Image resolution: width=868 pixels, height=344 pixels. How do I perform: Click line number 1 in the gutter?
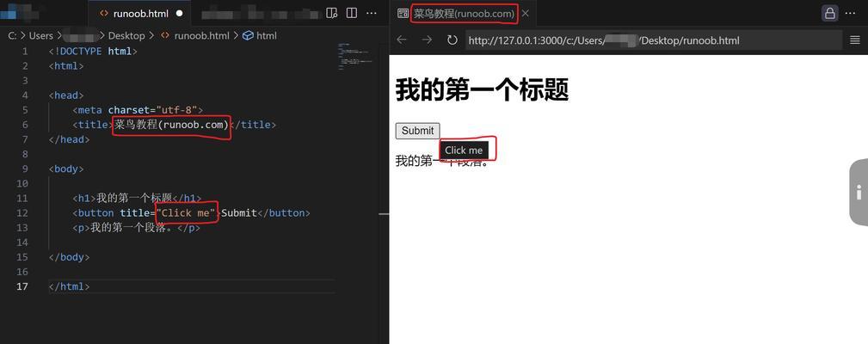[x=24, y=52]
